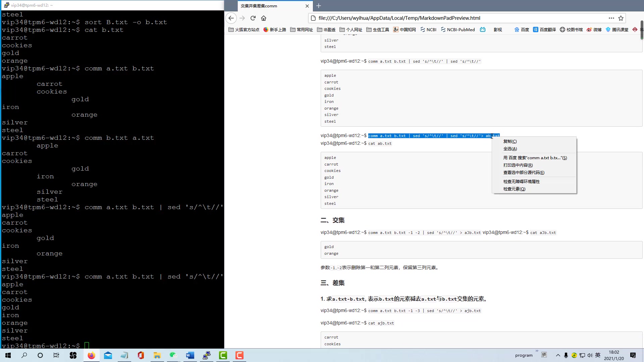Image resolution: width=644 pixels, height=362 pixels.
Task: Open Task View on the taskbar
Action: click(56, 355)
